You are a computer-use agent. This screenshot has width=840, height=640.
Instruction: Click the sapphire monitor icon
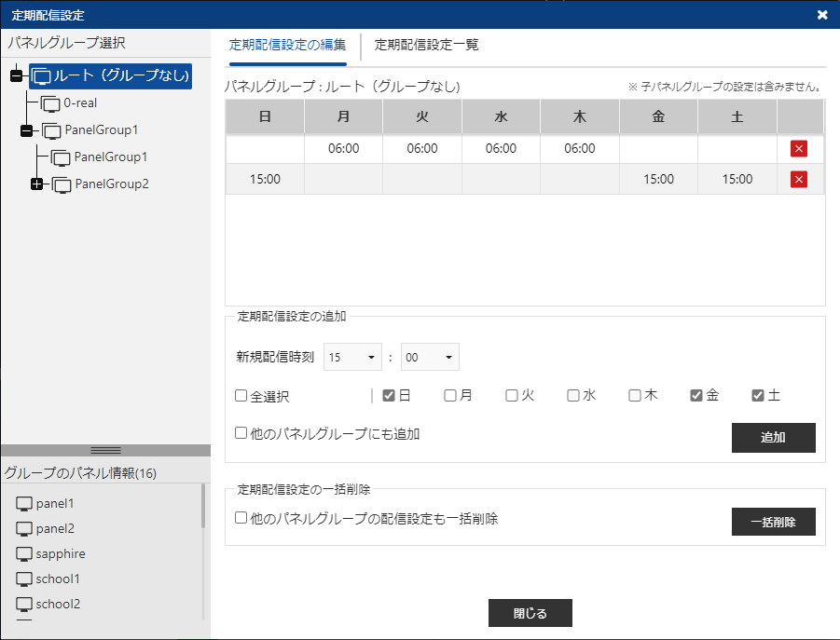coord(24,553)
